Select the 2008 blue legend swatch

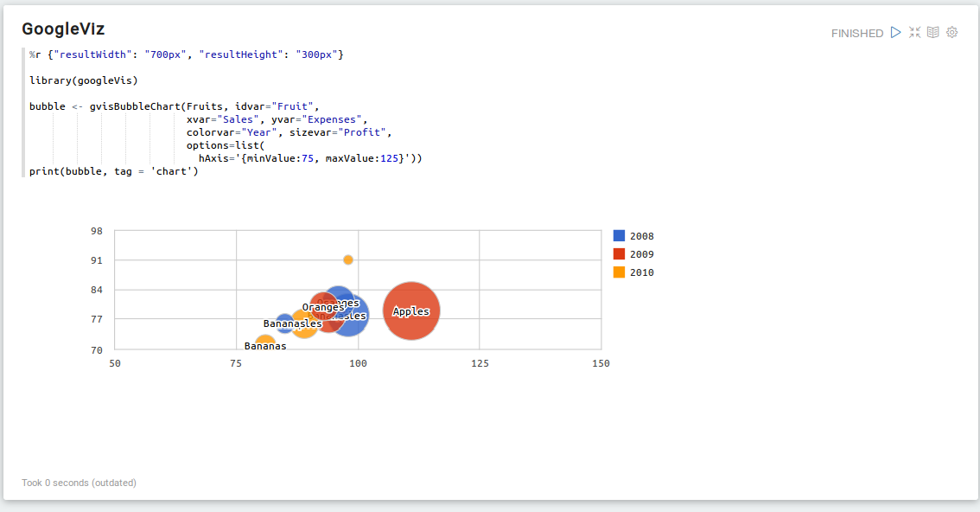619,236
